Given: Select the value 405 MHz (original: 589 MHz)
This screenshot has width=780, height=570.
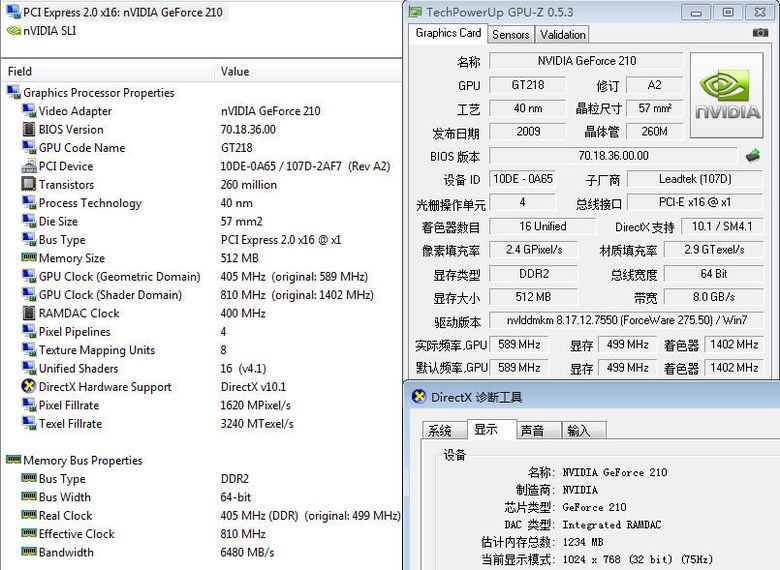Looking at the screenshot, I should (x=294, y=277).
